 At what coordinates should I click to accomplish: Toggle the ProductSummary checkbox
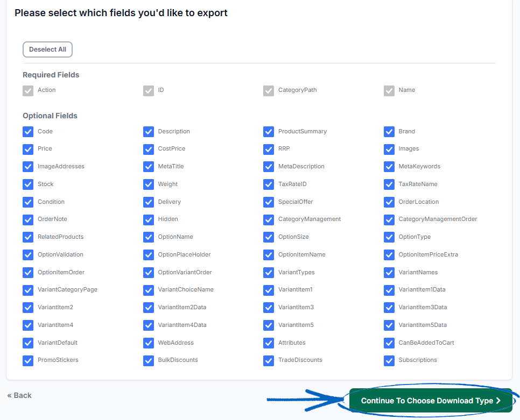point(269,132)
